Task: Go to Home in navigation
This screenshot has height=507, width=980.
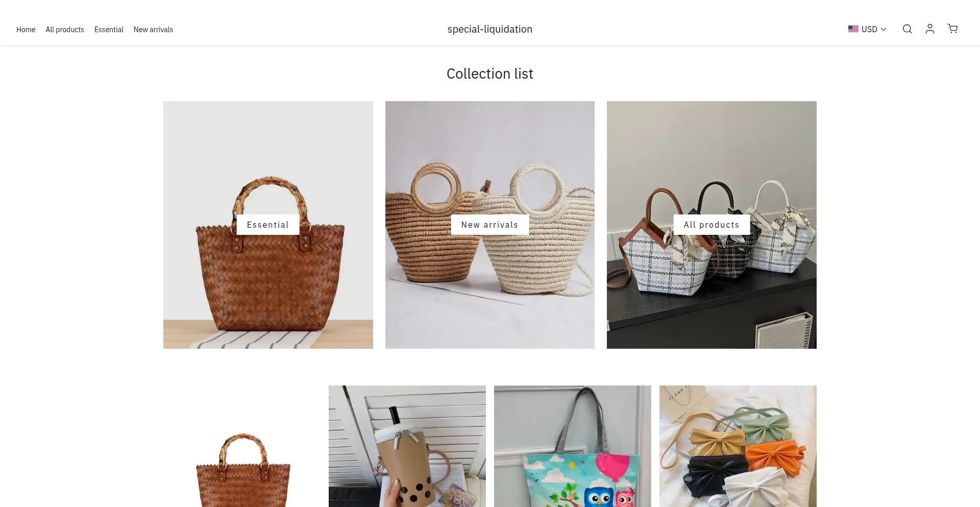Action: pos(26,30)
